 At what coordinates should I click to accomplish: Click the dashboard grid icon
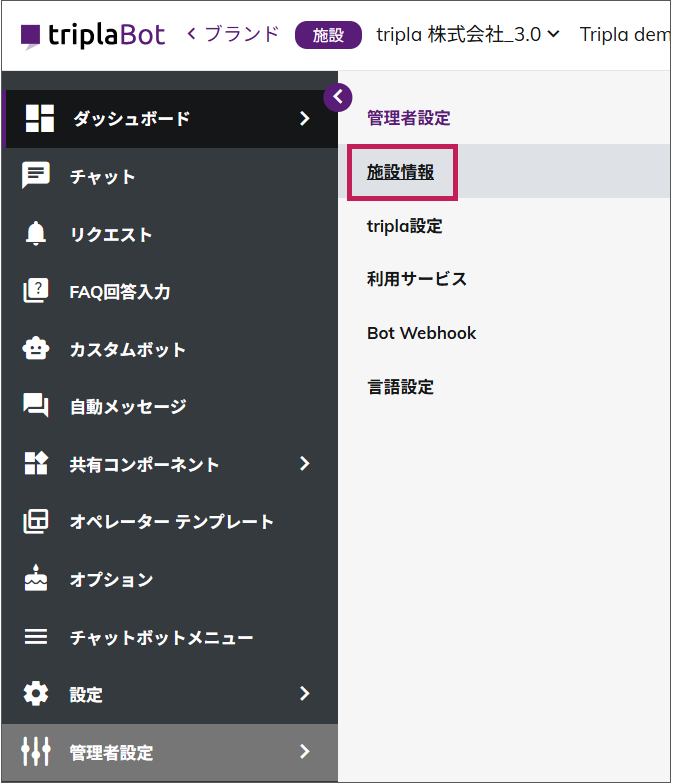[40, 118]
